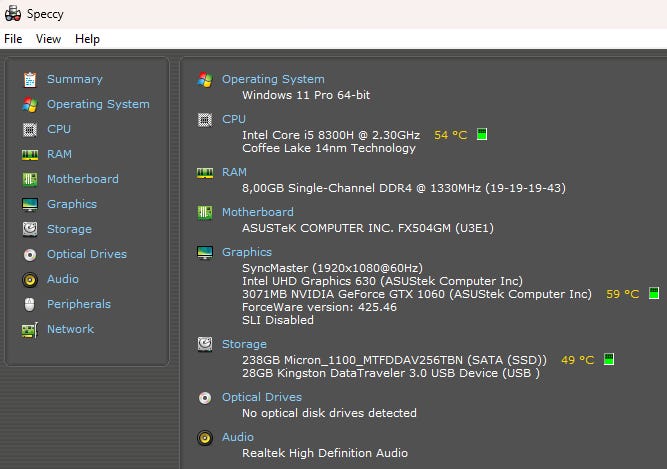This screenshot has height=469, width=667.
Task: Click the ForceWare version: 425.46 line
Action: 319,307
